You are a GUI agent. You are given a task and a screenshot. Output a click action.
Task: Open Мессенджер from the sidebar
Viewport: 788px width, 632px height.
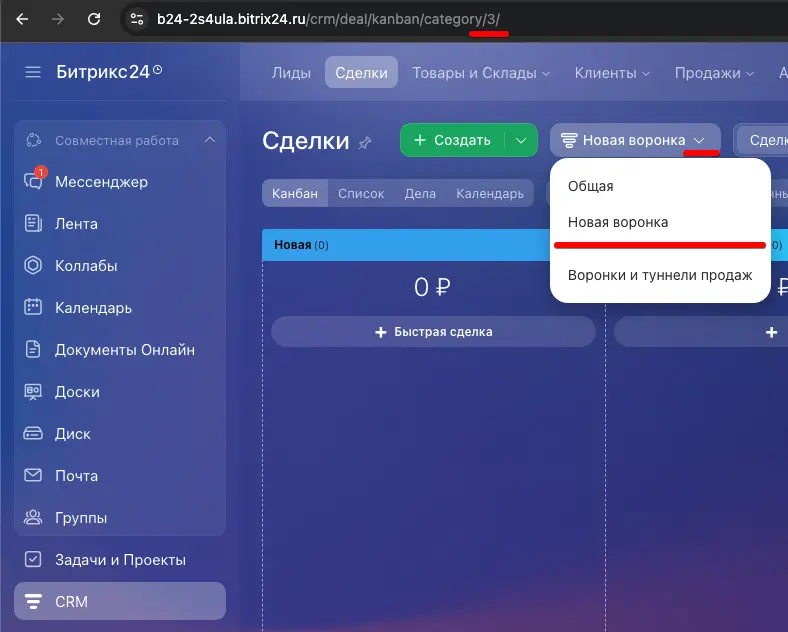click(x=100, y=182)
